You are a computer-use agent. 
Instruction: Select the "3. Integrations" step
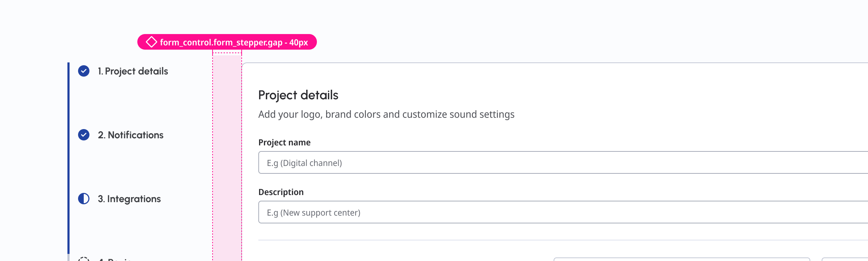pos(129,199)
